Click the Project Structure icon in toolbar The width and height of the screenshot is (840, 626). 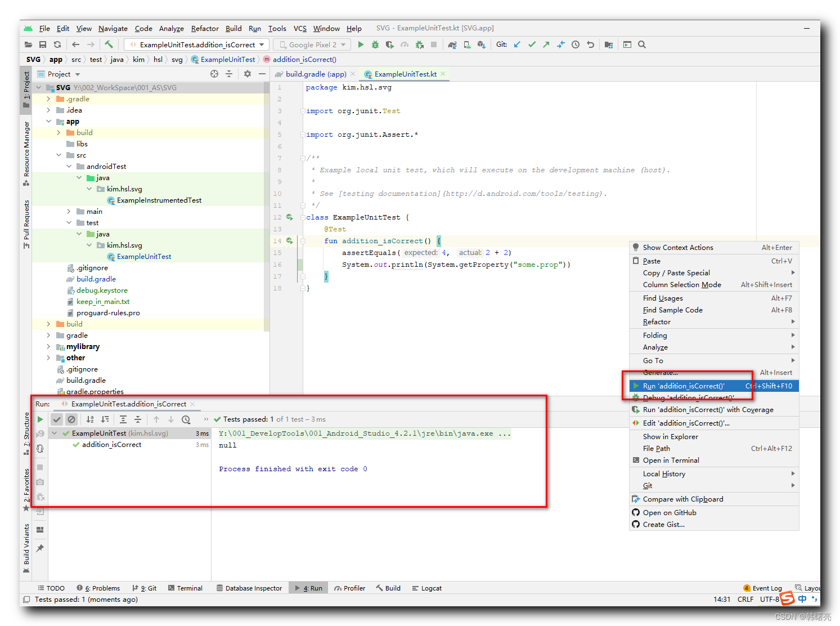[609, 44]
